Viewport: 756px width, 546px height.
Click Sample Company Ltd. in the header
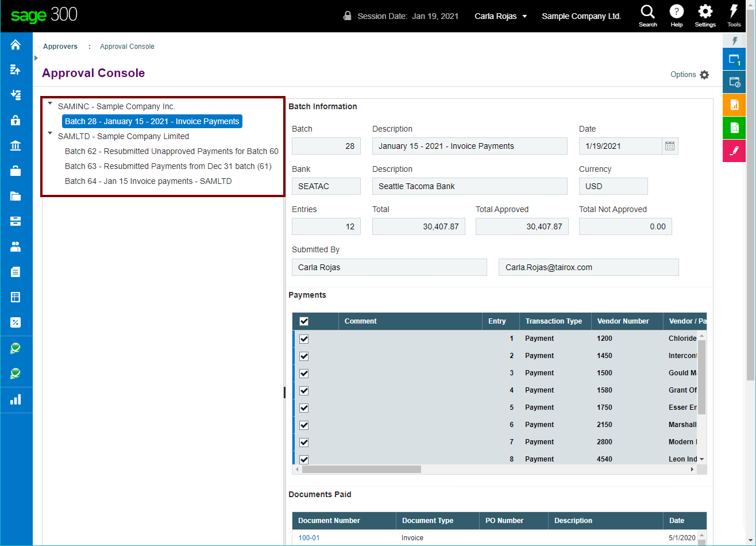coord(581,16)
